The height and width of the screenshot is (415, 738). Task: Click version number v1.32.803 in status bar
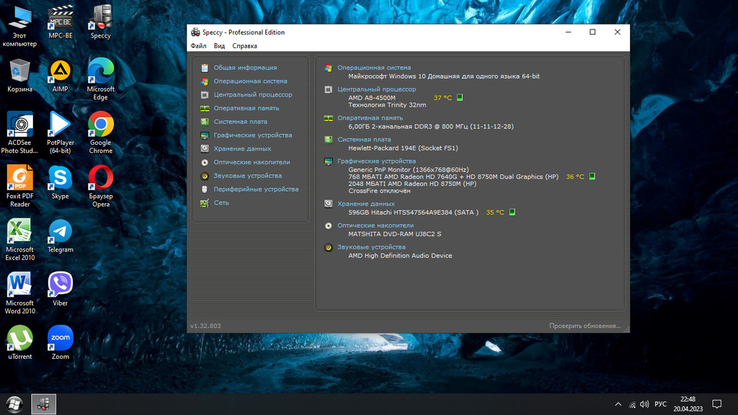click(205, 326)
